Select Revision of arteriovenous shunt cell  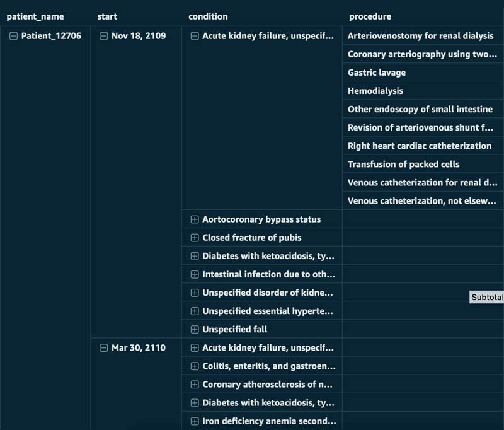pos(423,127)
